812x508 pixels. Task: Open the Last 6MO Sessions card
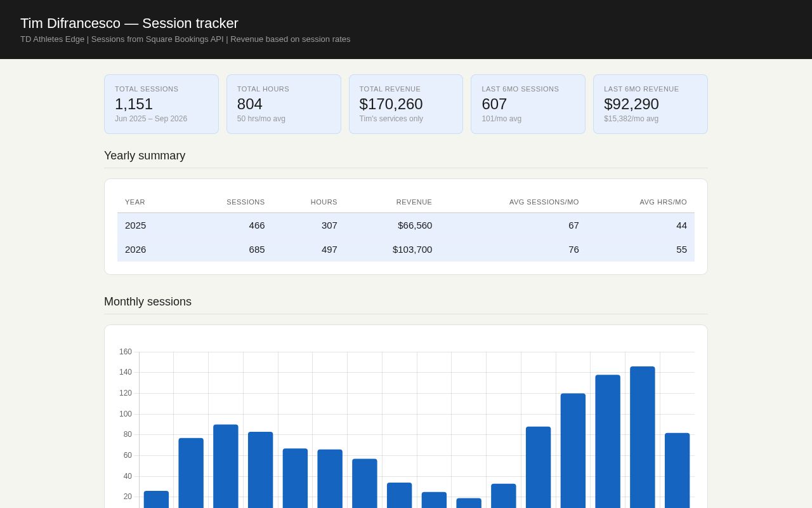tap(528, 104)
